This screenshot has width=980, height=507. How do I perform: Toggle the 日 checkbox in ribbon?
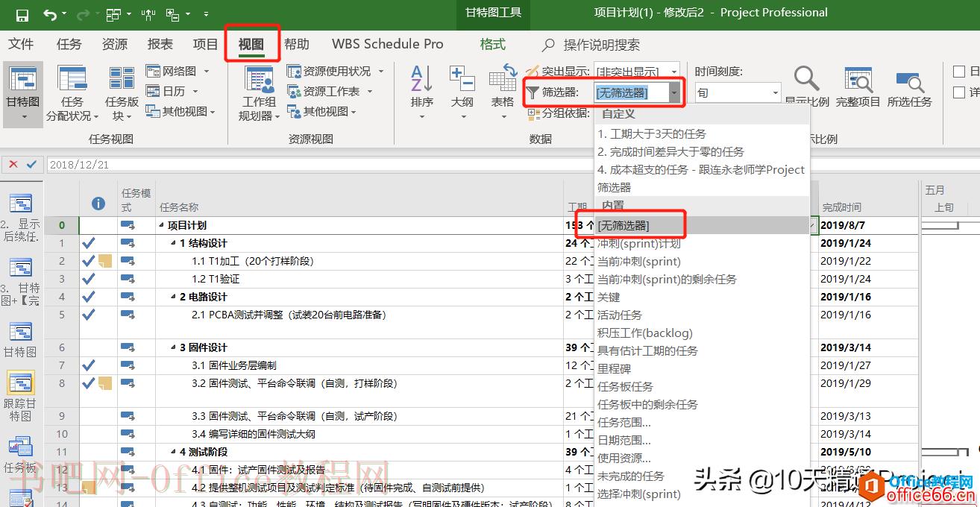[x=959, y=72]
